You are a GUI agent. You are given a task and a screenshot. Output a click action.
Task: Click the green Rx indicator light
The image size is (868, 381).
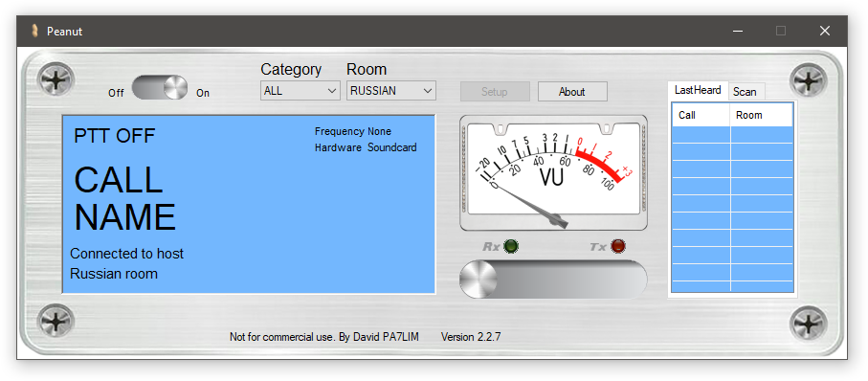(x=510, y=246)
